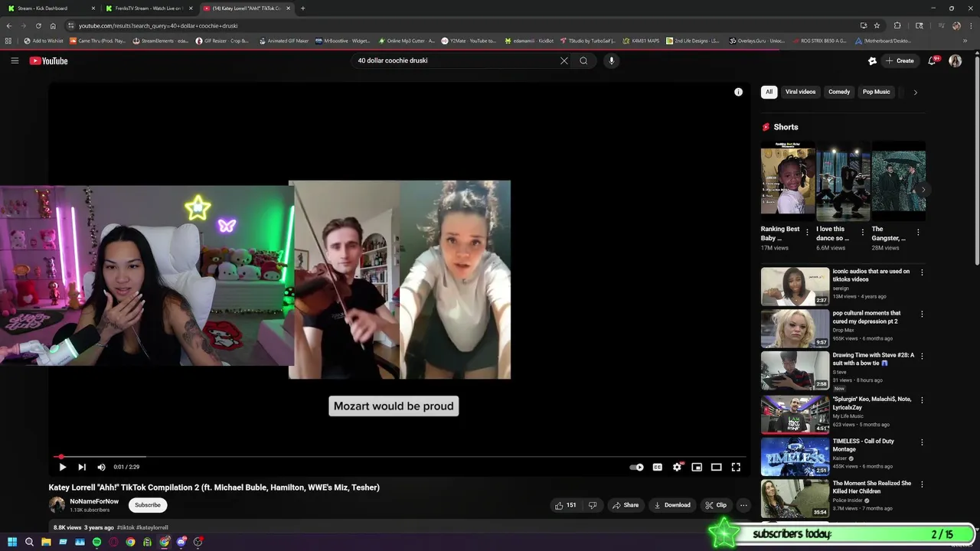This screenshot has height=551, width=980.
Task: Open options for iconic audios video
Action: [922, 272]
